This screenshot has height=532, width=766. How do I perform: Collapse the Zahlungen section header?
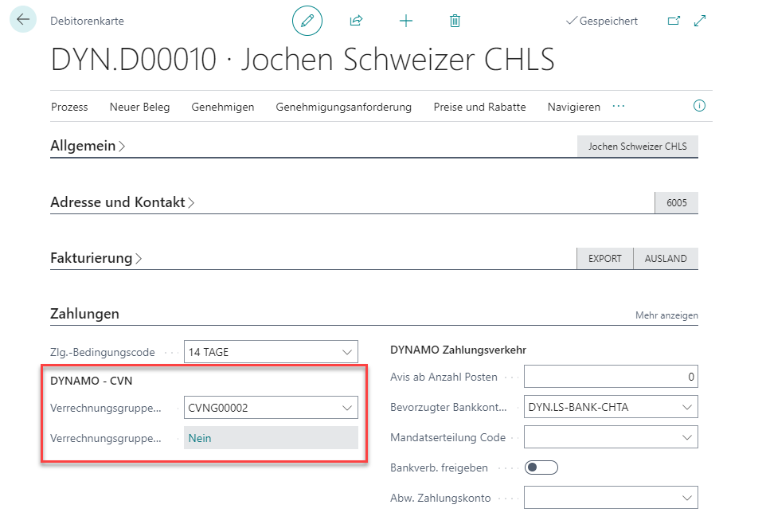click(x=84, y=314)
